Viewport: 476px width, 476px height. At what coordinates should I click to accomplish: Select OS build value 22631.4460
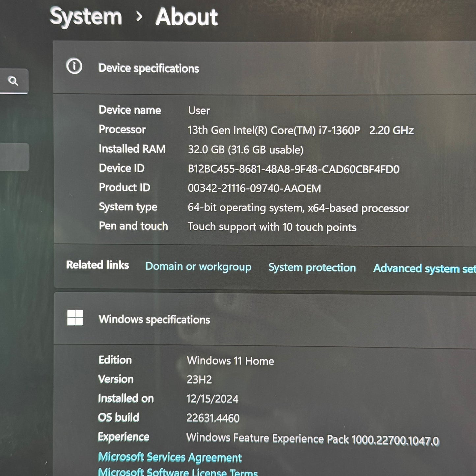click(213, 418)
